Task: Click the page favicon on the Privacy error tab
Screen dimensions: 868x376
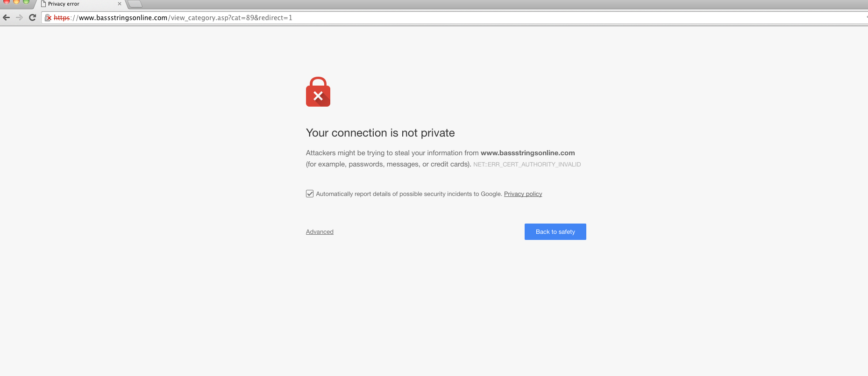Action: [x=43, y=4]
